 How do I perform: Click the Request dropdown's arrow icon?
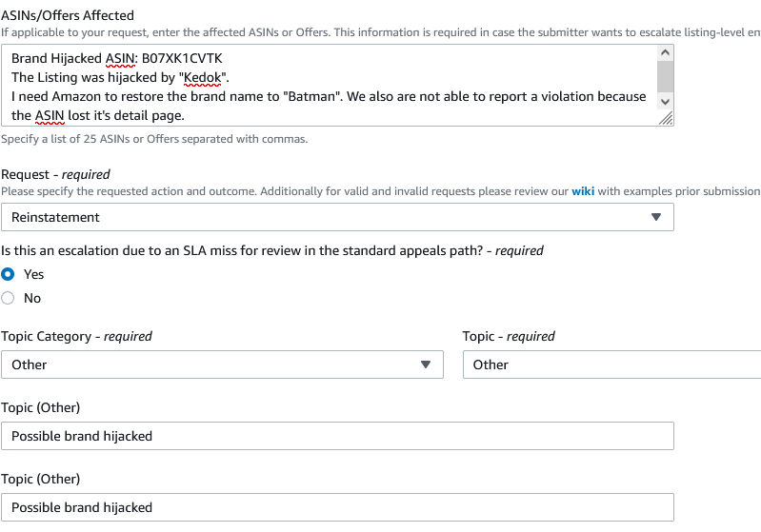coord(655,217)
